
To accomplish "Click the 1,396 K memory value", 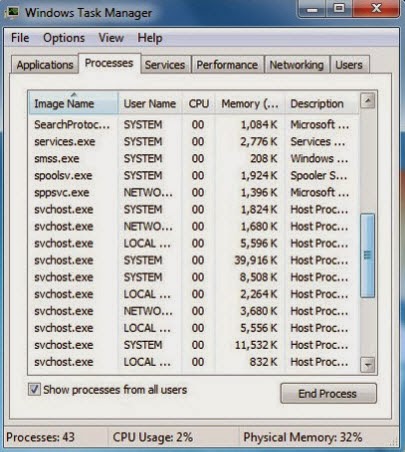I will [259, 193].
